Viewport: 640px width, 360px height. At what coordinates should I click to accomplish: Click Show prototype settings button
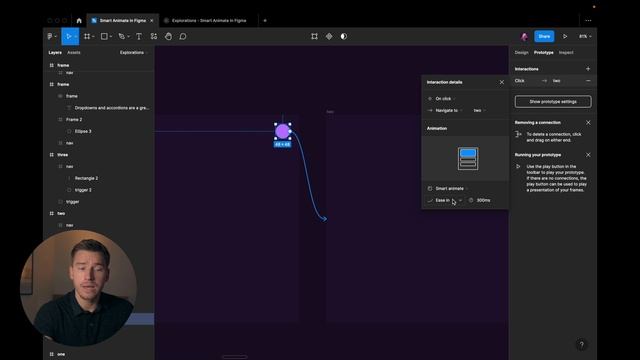(x=553, y=102)
